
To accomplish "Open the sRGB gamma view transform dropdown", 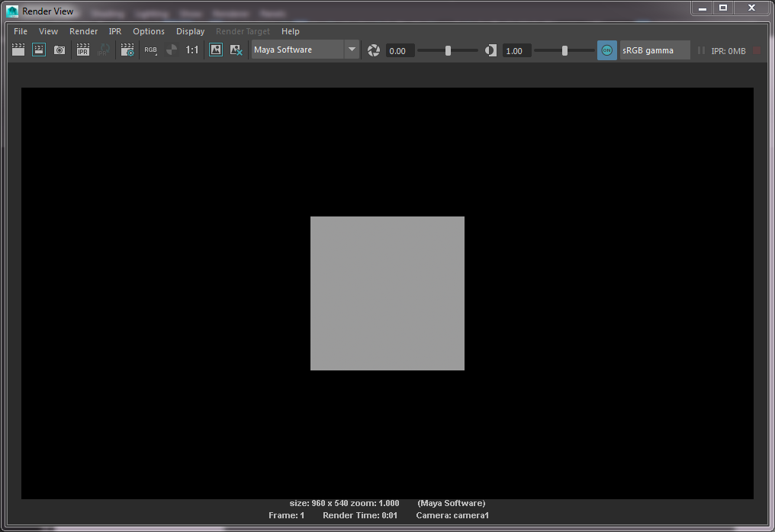I will coord(655,50).
